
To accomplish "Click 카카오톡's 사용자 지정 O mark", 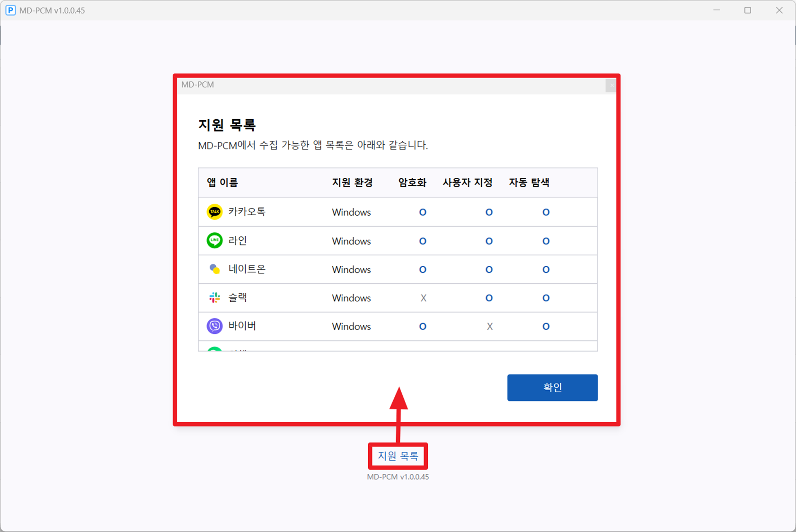I will (489, 212).
